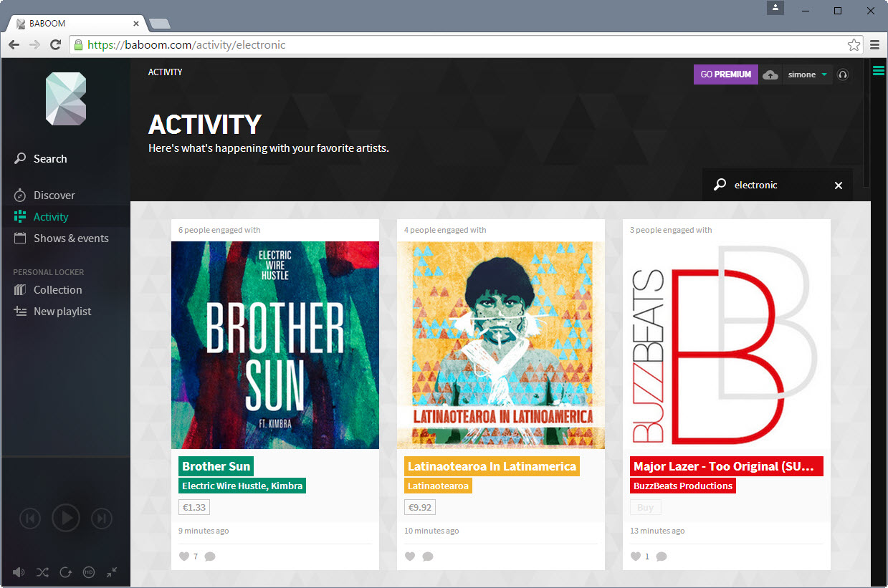
Task: Toggle repeat playback
Action: (65, 572)
